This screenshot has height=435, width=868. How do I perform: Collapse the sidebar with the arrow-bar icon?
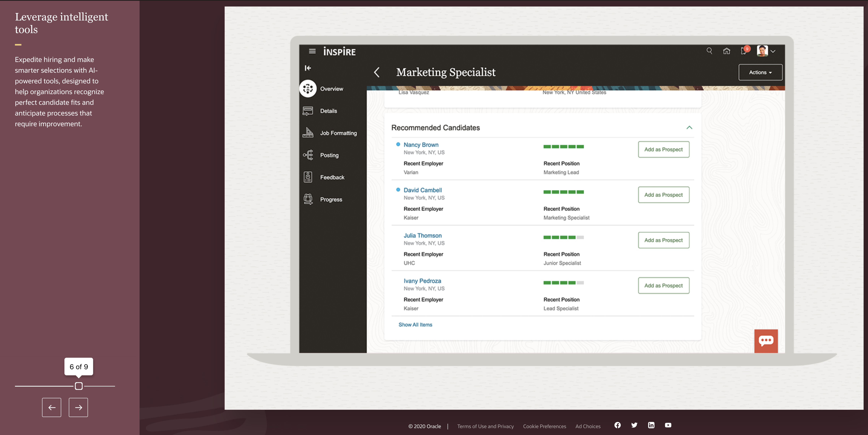[x=308, y=68]
